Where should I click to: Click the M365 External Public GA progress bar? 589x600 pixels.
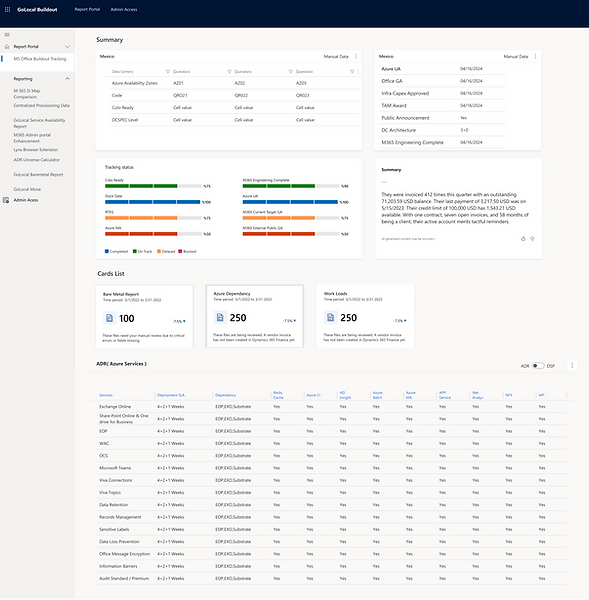(291, 233)
